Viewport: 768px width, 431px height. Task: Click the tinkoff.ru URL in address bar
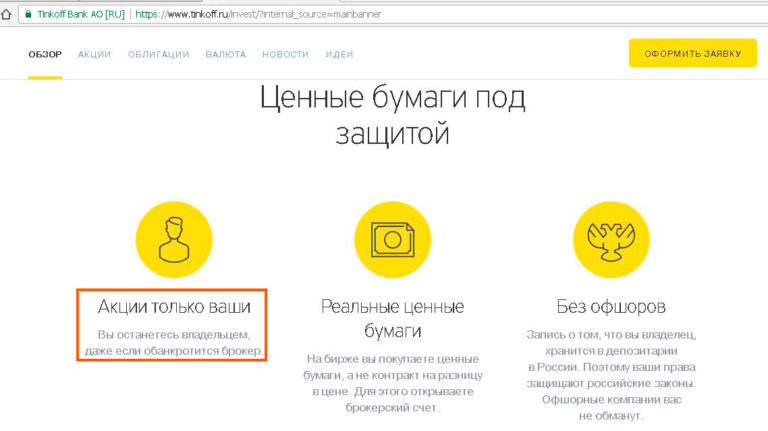click(x=257, y=15)
